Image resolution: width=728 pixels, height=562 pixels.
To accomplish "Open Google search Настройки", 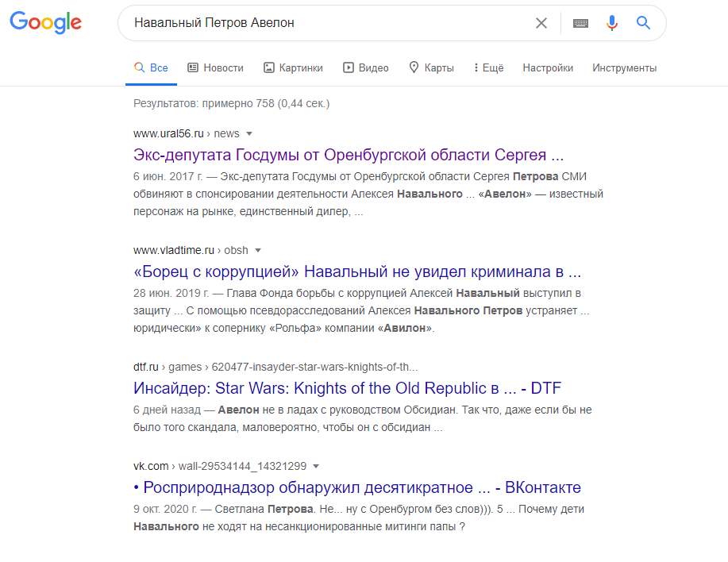I will point(548,67).
